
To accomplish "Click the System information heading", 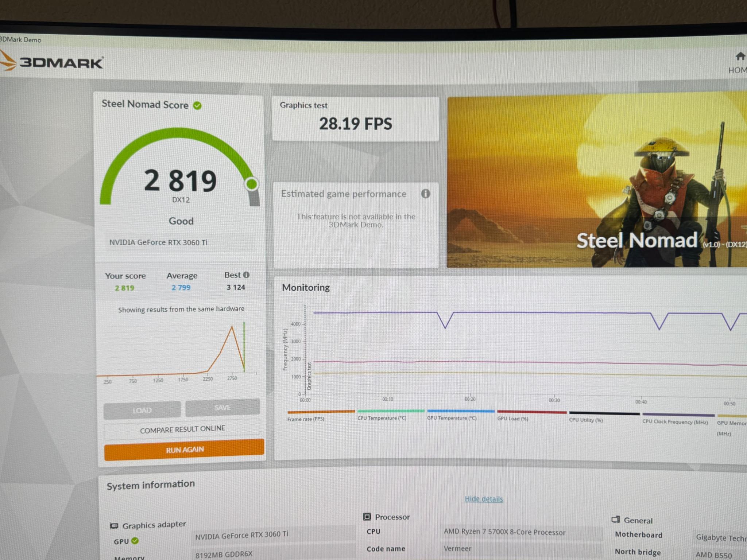I will (x=151, y=485).
